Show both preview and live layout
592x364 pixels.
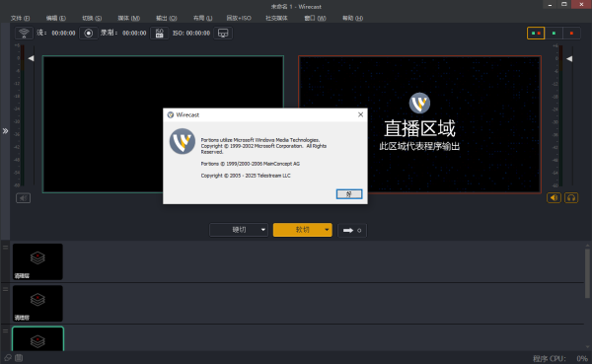536,34
